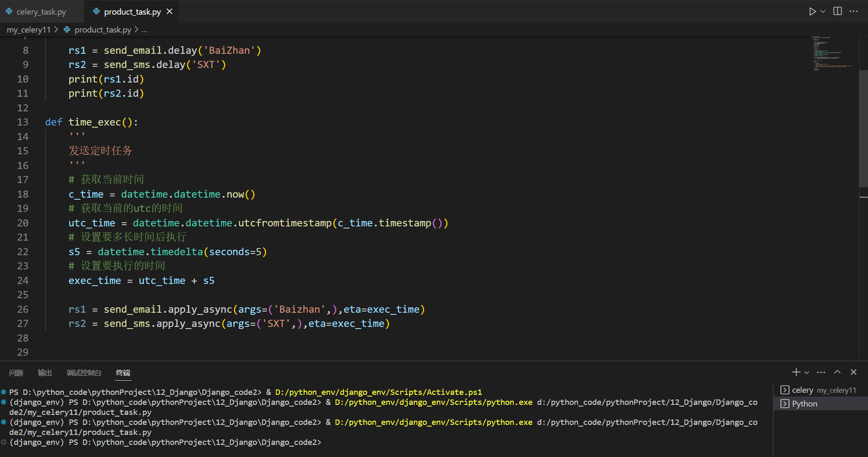This screenshot has width=868, height=457.
Task: Select the 终端 (Terminal) panel tab
Action: pyautogui.click(x=123, y=373)
